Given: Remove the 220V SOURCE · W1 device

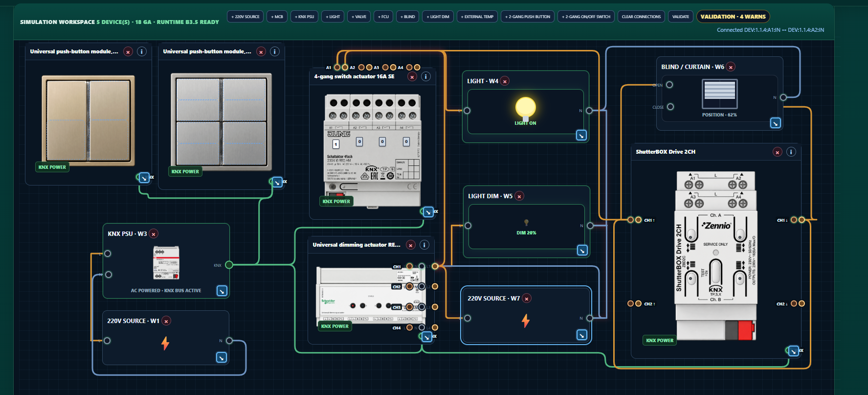Looking at the screenshot, I should coord(166,321).
